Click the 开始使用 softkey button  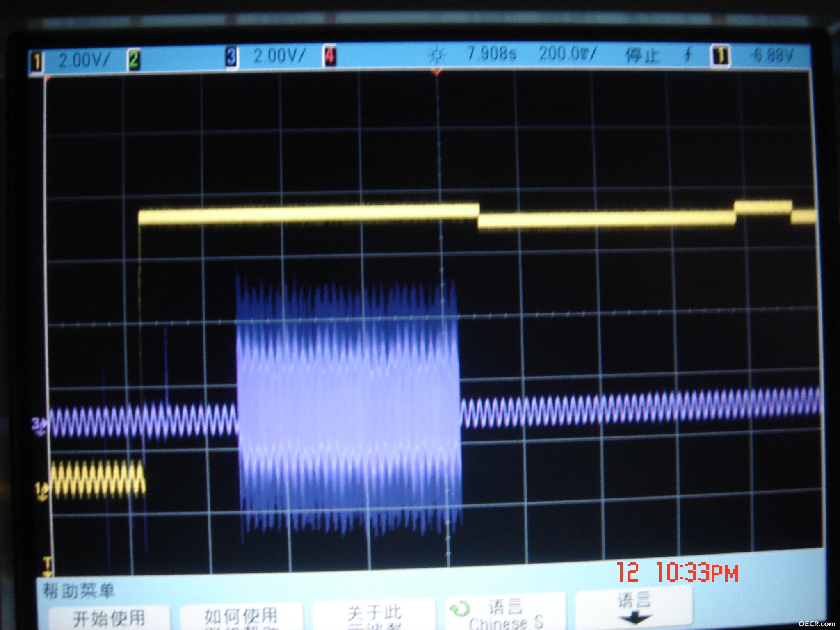point(109,618)
